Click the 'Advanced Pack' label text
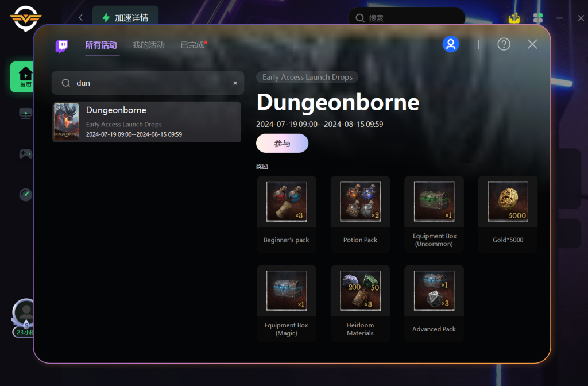The image size is (588, 386). tap(434, 329)
